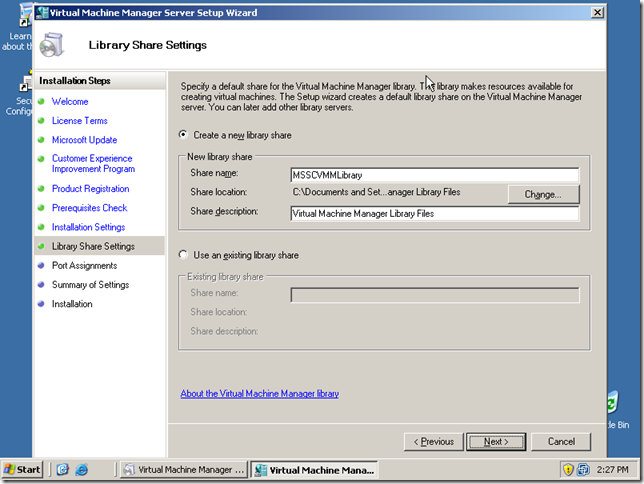Viewport: 644px width, 484px height.
Task: Cancel the setup wizard
Action: (561, 442)
